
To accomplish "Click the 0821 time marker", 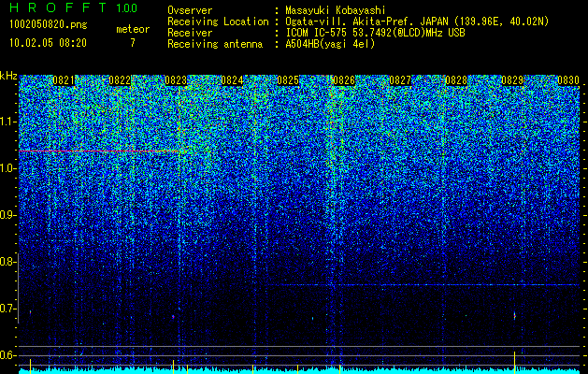I will pyautogui.click(x=64, y=80).
